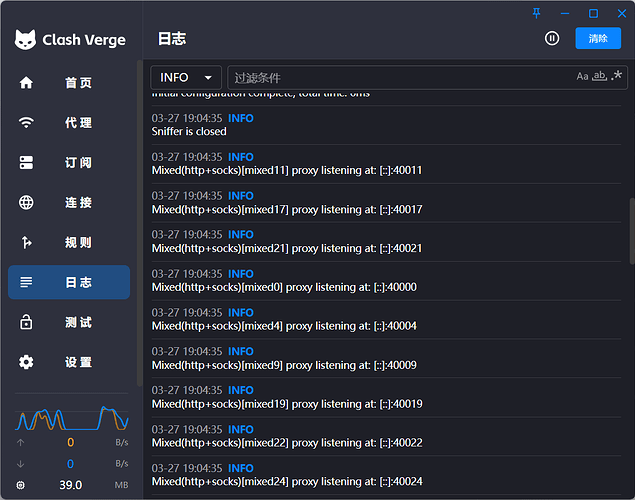Click the log list scrollbar
This screenshot has width=635, height=500.
[632, 231]
